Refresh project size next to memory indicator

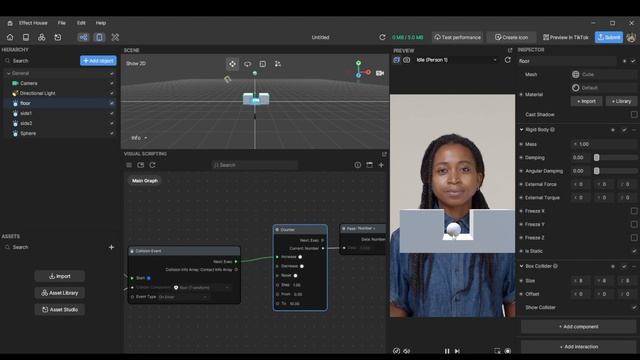(382, 37)
